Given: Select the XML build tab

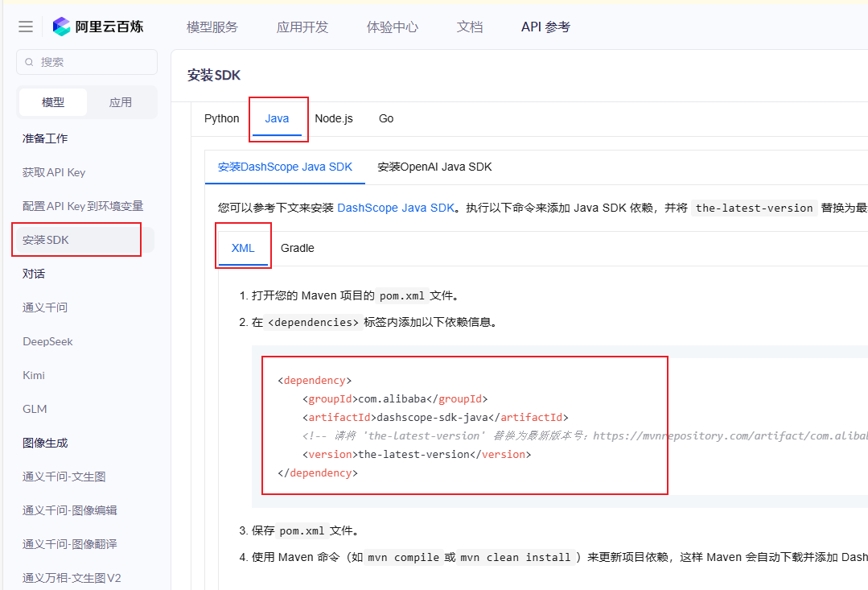Looking at the screenshot, I should pos(243,248).
